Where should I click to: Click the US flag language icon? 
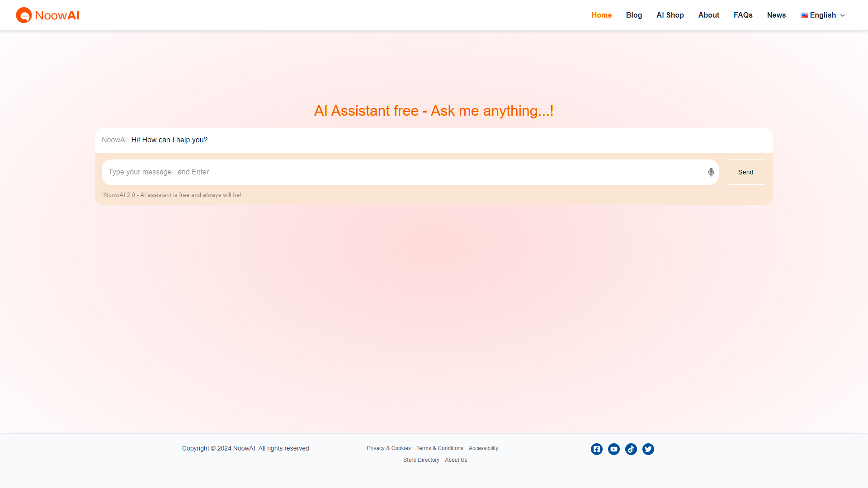pos(804,15)
